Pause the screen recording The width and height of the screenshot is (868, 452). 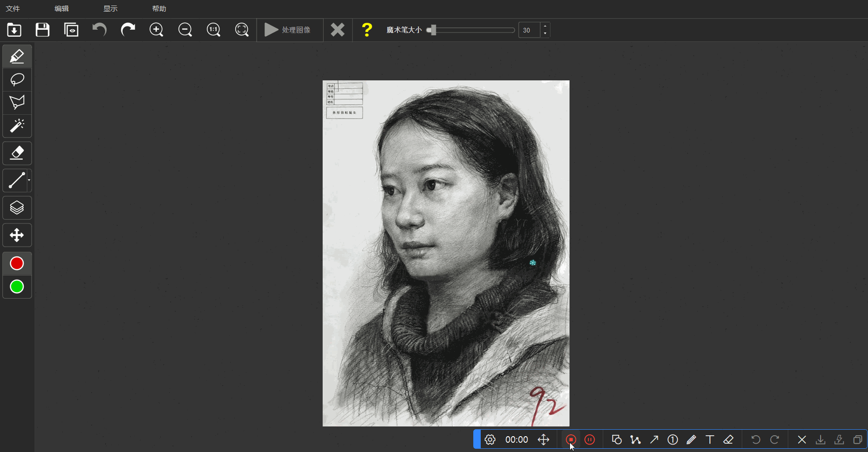[x=590, y=439]
